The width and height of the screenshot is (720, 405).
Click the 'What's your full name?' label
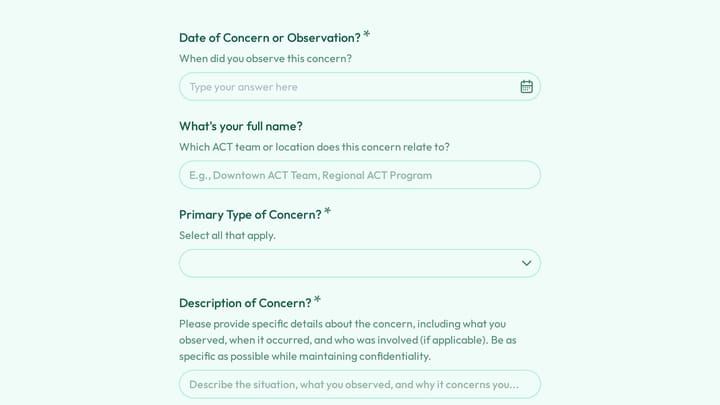241,126
